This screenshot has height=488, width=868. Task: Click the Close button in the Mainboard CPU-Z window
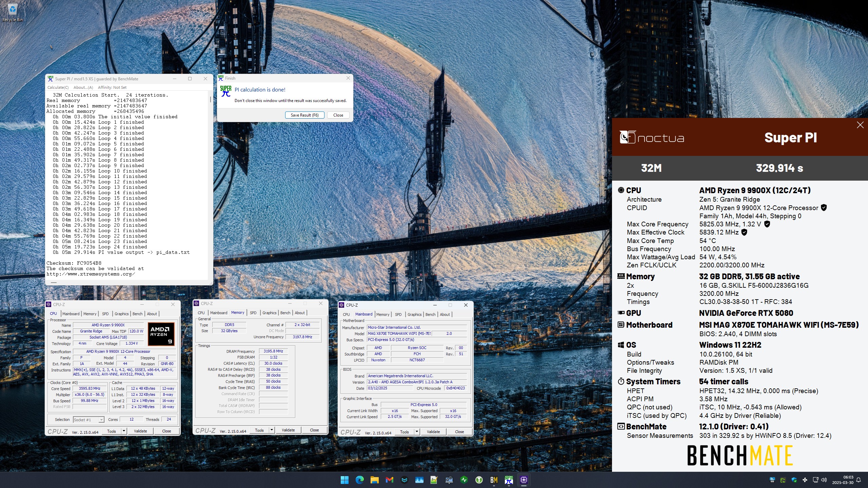pos(459,432)
